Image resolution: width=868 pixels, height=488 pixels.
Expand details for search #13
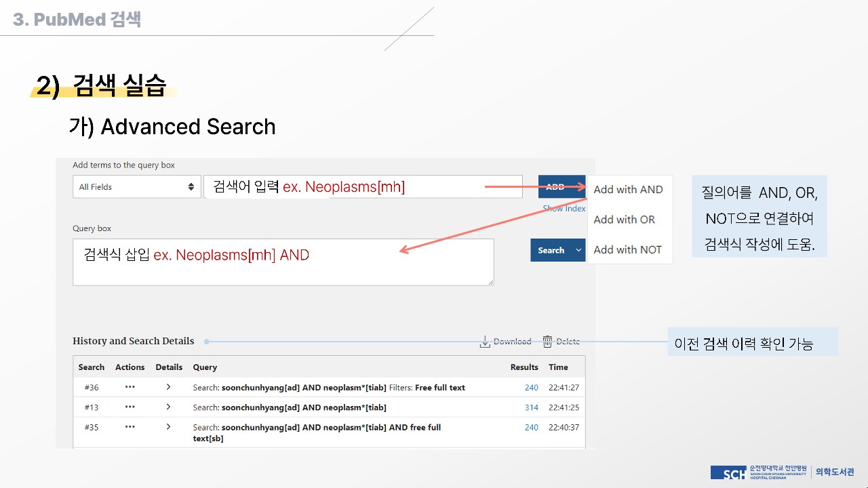[x=168, y=407]
